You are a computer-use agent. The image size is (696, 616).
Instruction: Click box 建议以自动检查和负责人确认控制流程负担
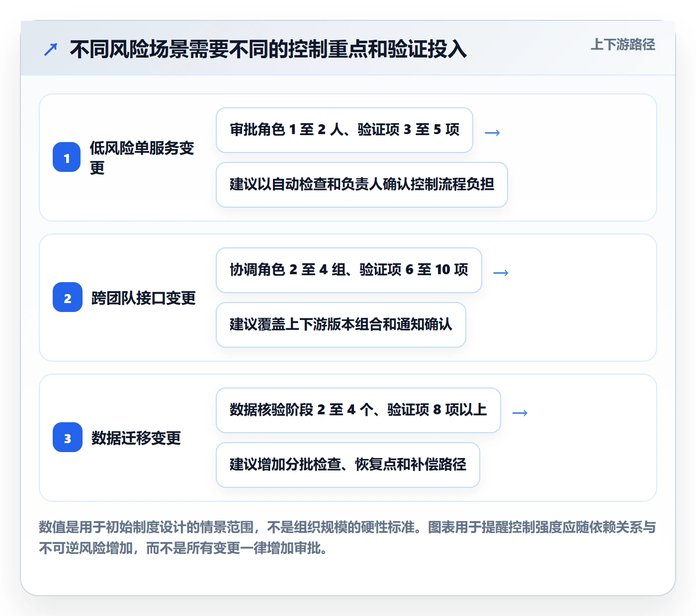click(362, 185)
